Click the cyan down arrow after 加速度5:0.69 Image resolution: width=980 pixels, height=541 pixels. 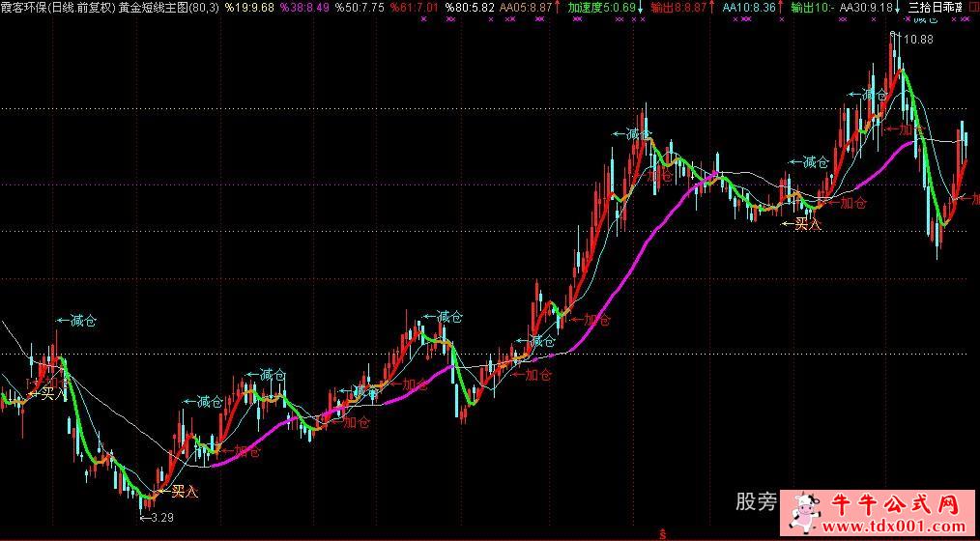pos(642,7)
